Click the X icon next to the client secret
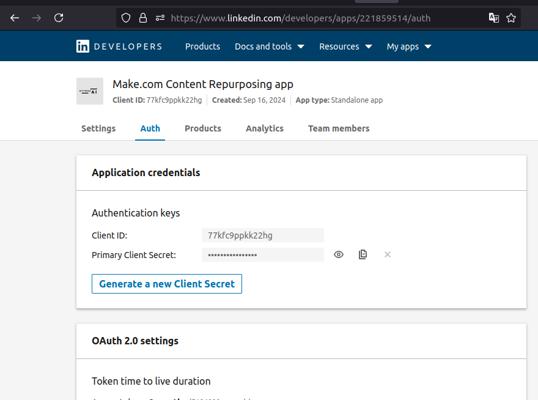This screenshot has height=400, width=538. 387,255
